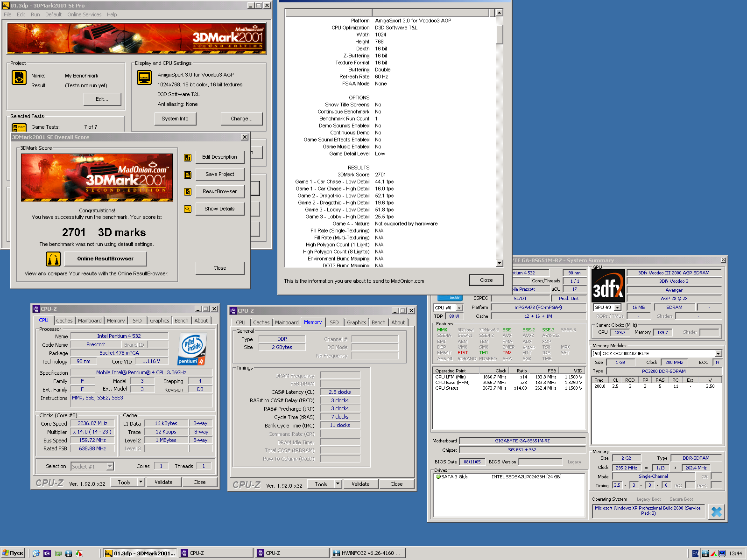Click Edit Description button
The width and height of the screenshot is (747, 560).
[219, 157]
